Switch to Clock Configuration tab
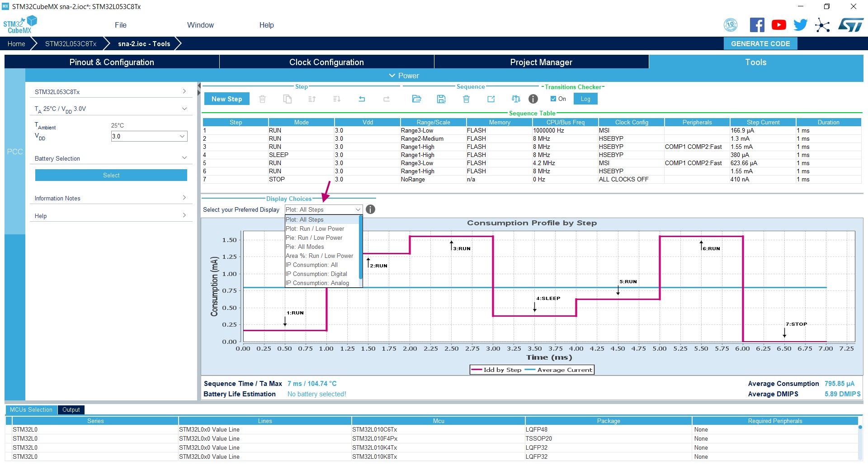 click(326, 62)
